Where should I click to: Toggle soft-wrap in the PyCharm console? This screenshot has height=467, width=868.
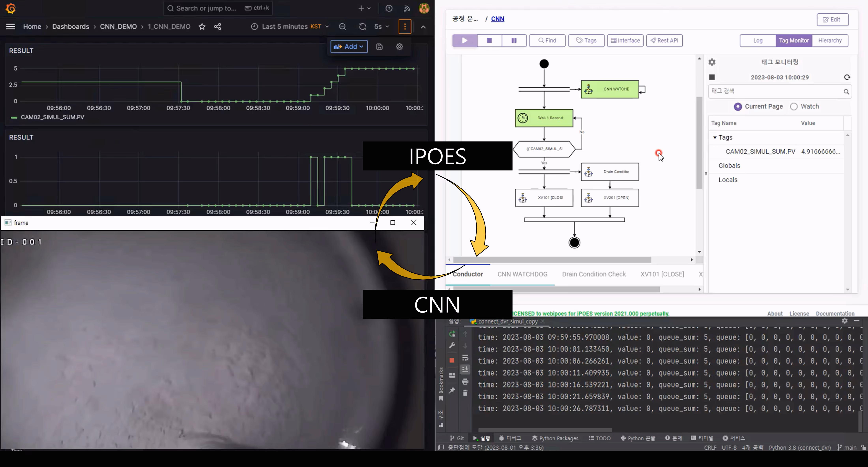click(x=465, y=358)
